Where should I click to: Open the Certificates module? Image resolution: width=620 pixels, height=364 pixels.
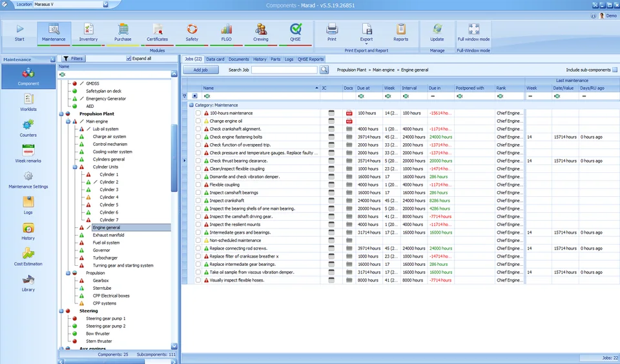(x=158, y=33)
